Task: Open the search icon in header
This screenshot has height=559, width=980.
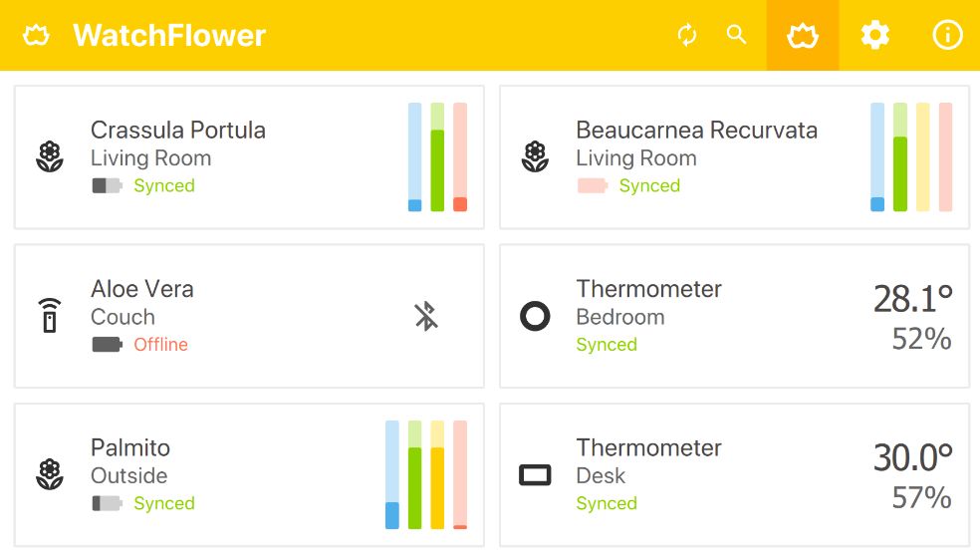Action: (x=736, y=35)
